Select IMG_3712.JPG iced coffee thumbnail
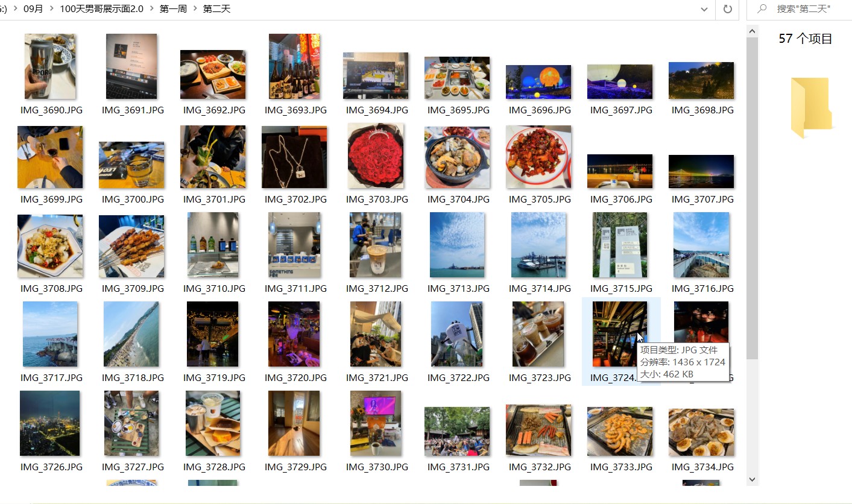This screenshot has height=504, width=852. click(376, 245)
